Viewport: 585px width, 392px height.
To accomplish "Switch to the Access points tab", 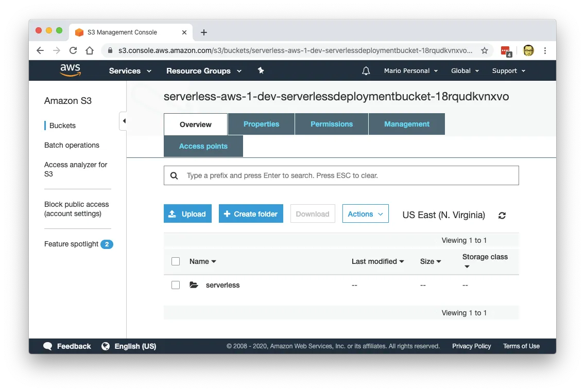I will click(203, 146).
